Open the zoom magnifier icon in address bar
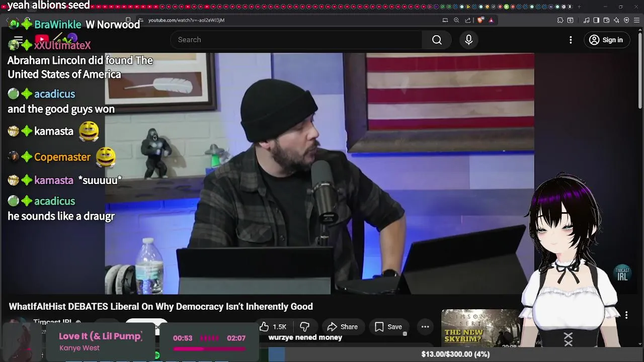The image size is (644, 362). coord(456,20)
